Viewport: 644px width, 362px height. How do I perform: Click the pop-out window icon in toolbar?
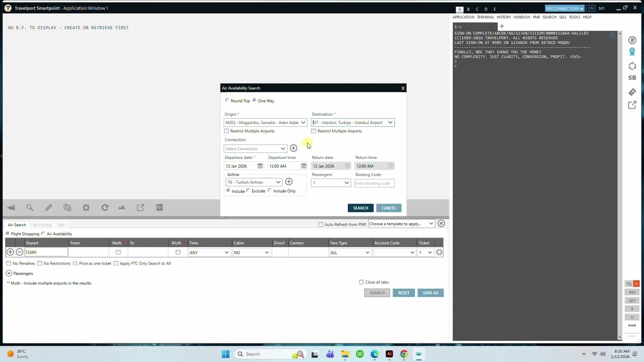pos(140,207)
